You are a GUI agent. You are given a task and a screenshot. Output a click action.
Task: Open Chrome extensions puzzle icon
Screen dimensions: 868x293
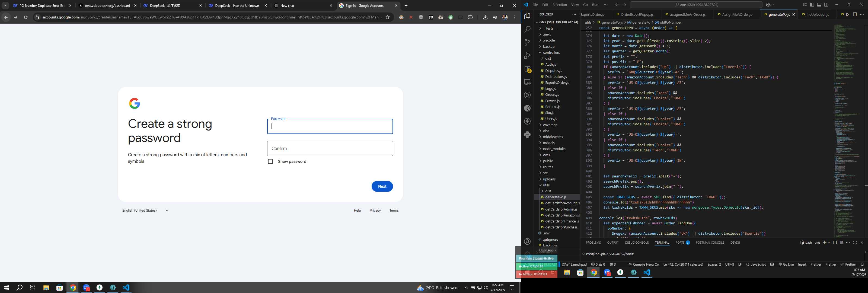[470, 17]
